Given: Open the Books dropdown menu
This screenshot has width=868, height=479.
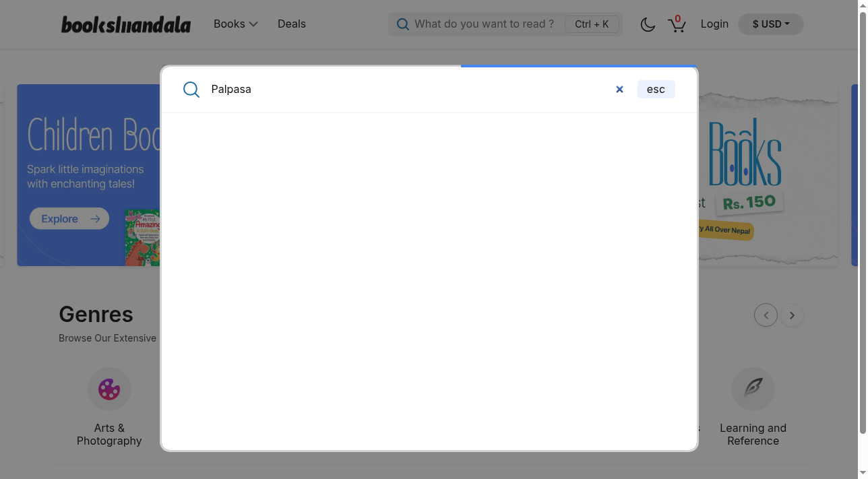Looking at the screenshot, I should [235, 24].
